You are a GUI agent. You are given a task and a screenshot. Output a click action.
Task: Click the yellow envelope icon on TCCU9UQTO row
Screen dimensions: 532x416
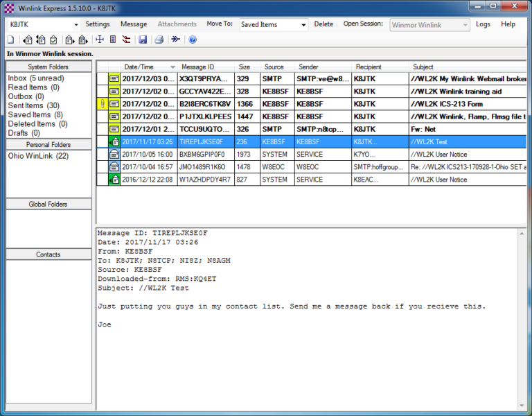pyautogui.click(x=114, y=129)
